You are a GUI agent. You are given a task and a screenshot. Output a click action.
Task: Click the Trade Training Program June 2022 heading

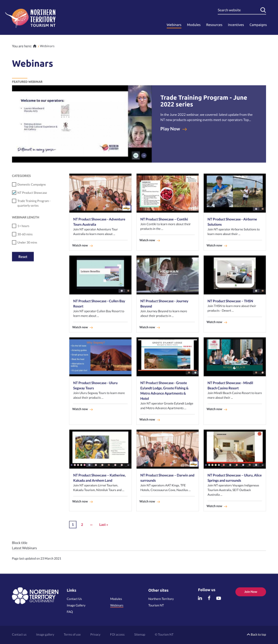point(204,101)
